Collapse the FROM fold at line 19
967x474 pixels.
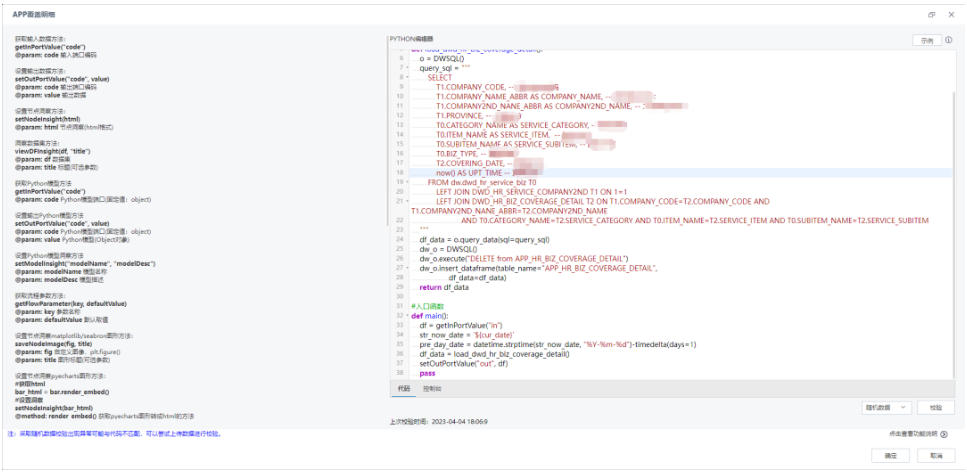tap(408, 183)
